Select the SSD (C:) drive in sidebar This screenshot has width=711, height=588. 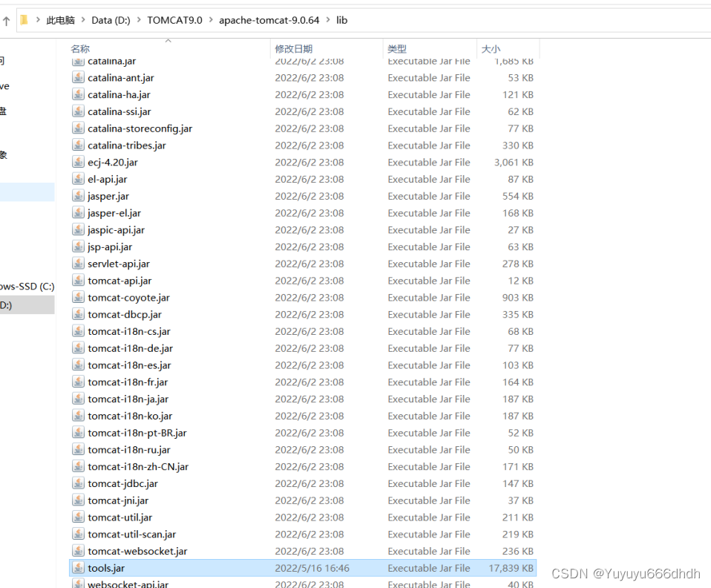pyautogui.click(x=27, y=287)
